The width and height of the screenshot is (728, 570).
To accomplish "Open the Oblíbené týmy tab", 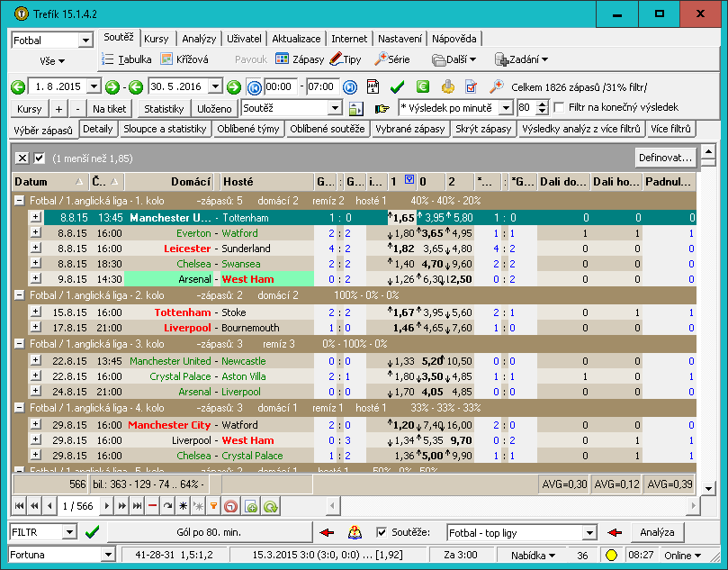I will [x=248, y=129].
